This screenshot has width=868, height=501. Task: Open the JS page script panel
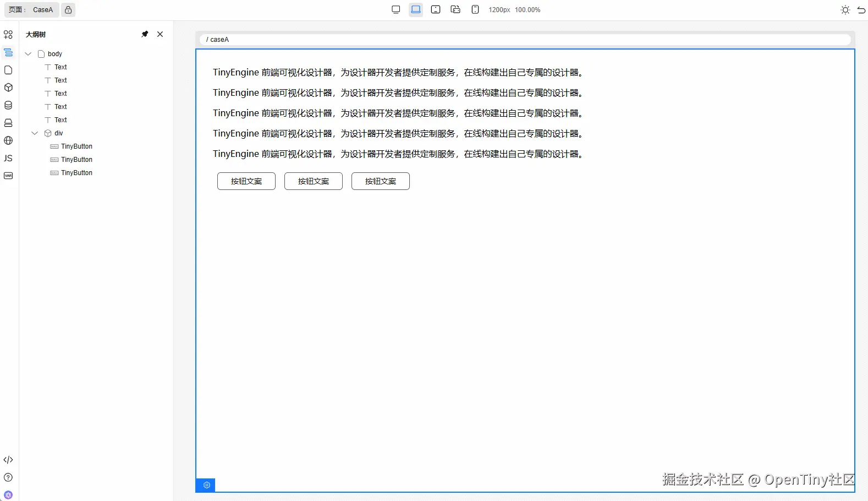click(x=8, y=158)
